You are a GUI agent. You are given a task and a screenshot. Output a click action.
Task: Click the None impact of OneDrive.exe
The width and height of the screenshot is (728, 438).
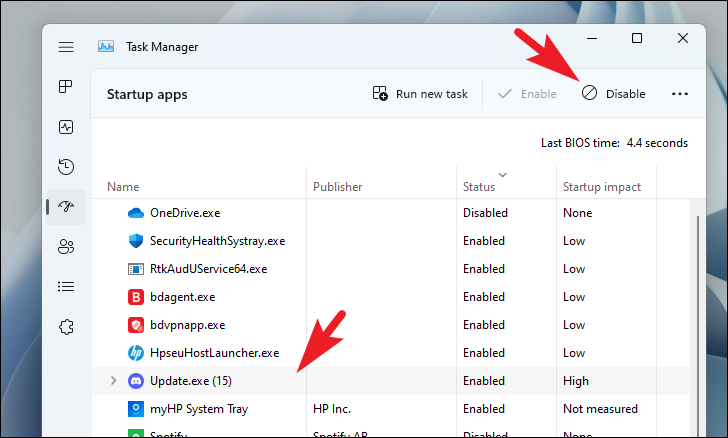click(x=578, y=213)
